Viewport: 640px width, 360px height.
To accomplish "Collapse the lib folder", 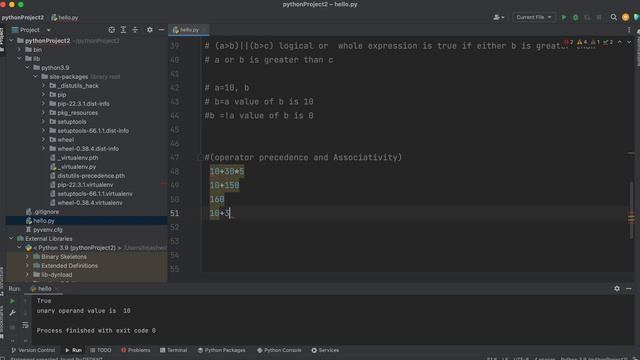I will (19, 59).
